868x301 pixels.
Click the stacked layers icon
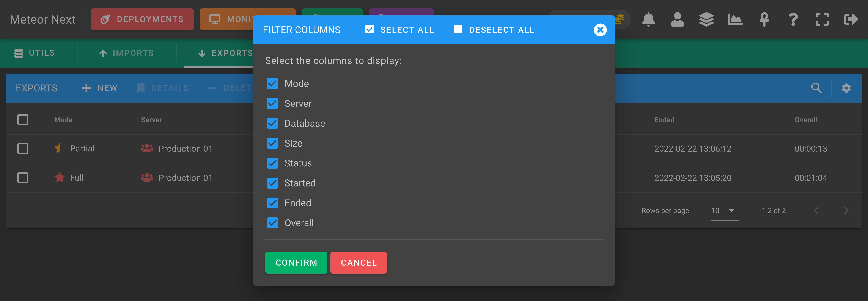point(706,20)
